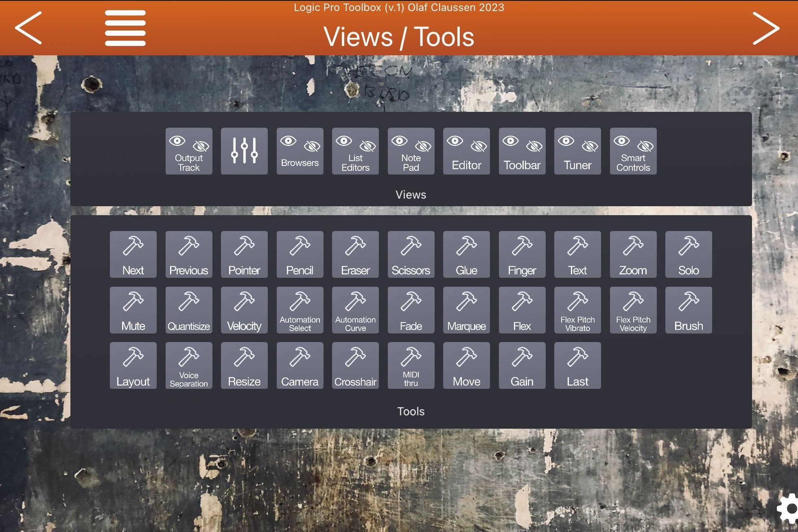
Task: Choose the Flex Pitch Vibrato tool
Action: [577, 310]
